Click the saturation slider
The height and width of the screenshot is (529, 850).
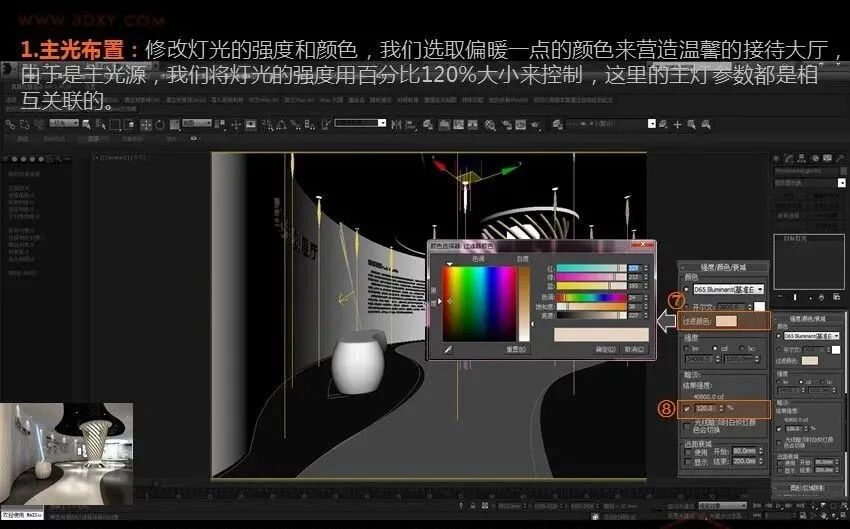click(x=592, y=306)
